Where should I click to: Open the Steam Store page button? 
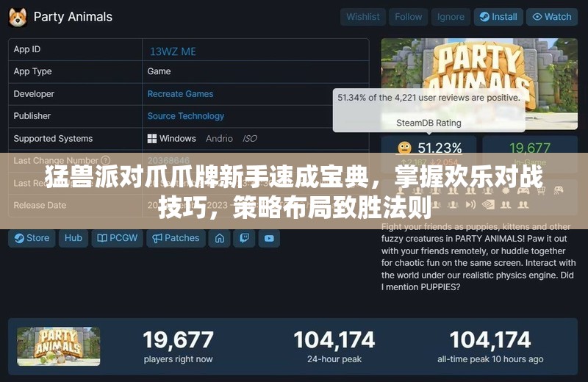32,238
